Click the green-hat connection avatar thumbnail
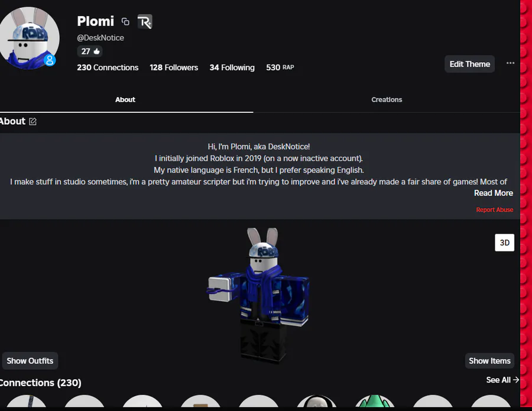This screenshot has height=411, width=532. tap(375, 401)
